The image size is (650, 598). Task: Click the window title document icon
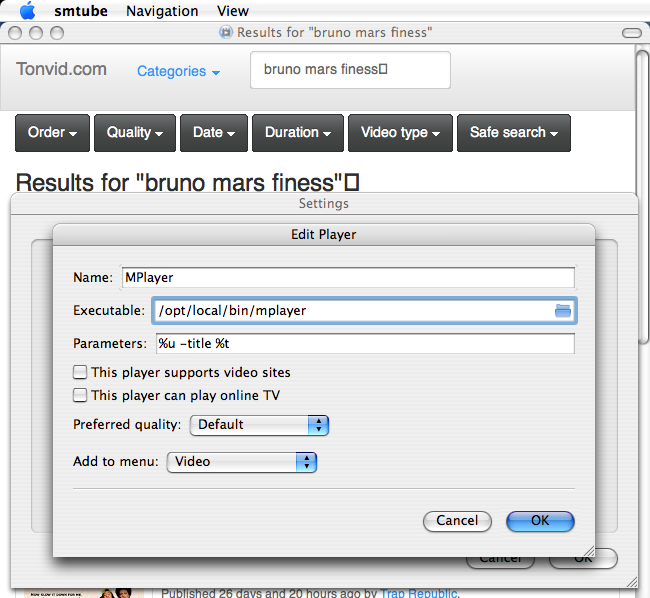[x=226, y=32]
